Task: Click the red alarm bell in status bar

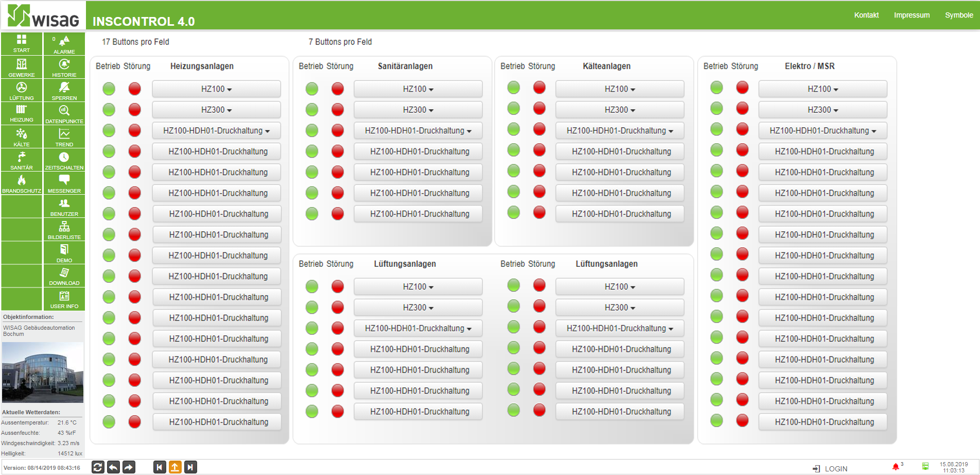Action: point(896,467)
